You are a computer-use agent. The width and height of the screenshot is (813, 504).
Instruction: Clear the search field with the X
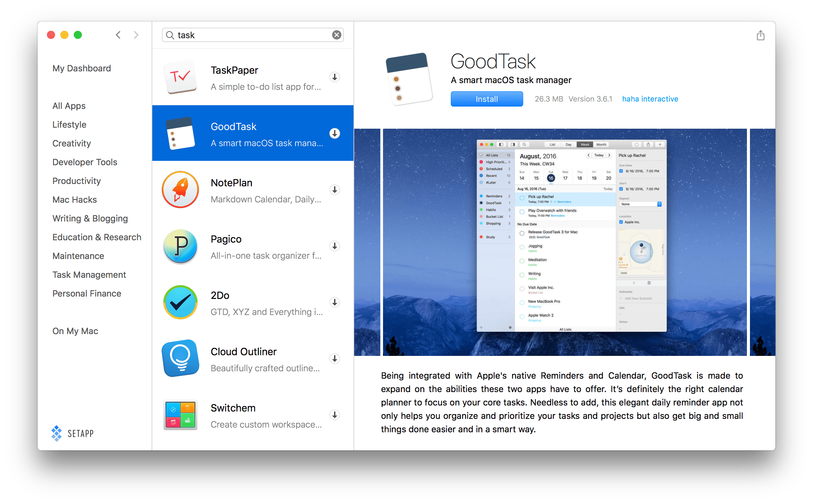click(336, 35)
